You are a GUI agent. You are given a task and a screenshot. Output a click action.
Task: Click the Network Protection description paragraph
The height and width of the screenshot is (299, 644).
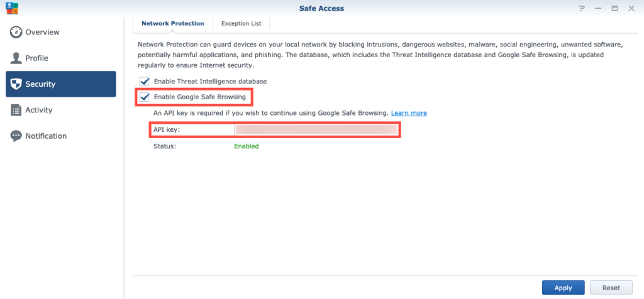[380, 55]
